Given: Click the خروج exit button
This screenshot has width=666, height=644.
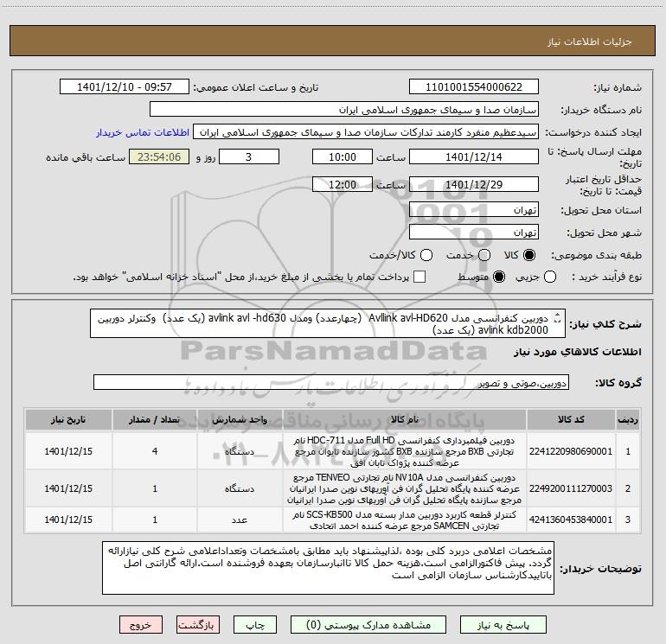Looking at the screenshot, I should [x=141, y=625].
